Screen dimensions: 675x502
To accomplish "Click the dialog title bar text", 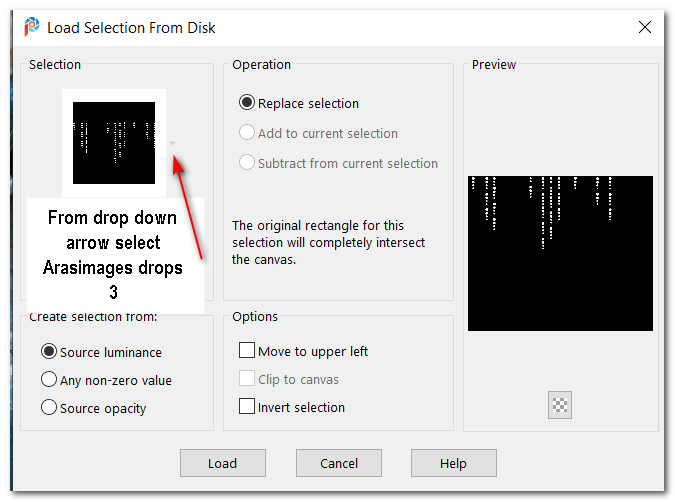I will click(131, 28).
